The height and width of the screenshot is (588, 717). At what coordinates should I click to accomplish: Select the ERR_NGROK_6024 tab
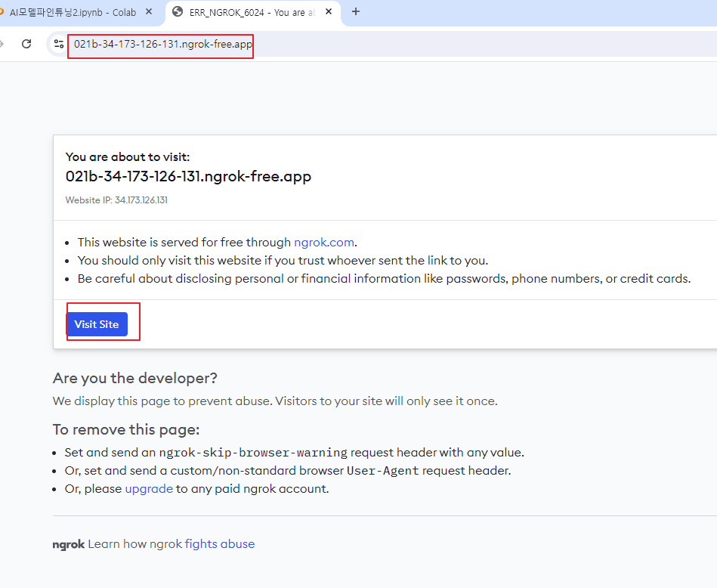252,12
